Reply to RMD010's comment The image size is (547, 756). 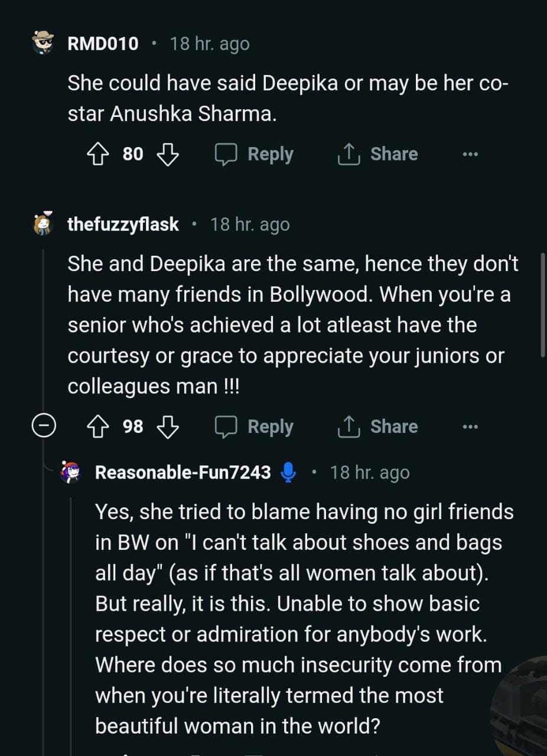[x=254, y=155]
